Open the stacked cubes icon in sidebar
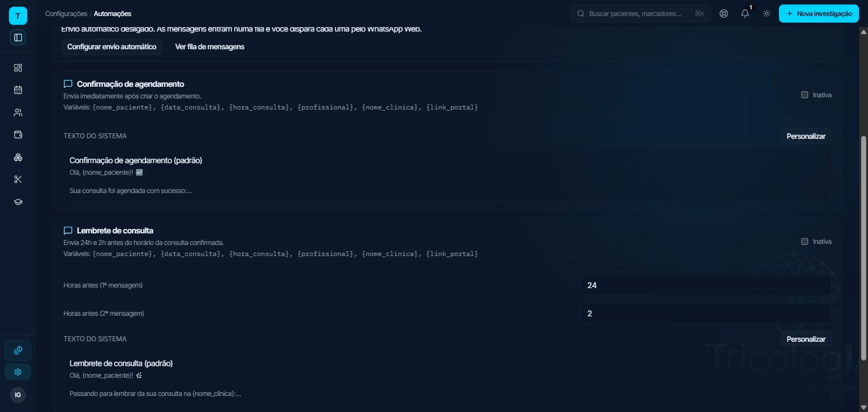Viewport: 868px width, 412px height. [18, 158]
